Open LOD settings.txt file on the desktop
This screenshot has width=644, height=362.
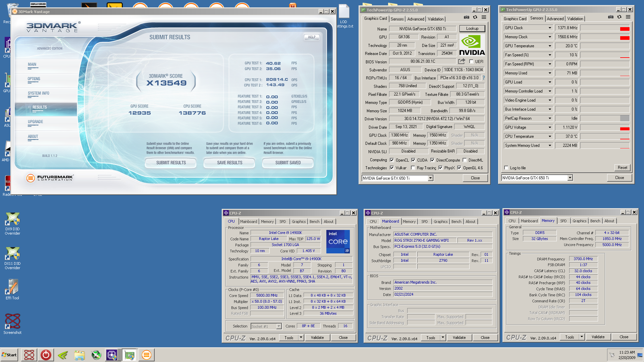coord(344,16)
